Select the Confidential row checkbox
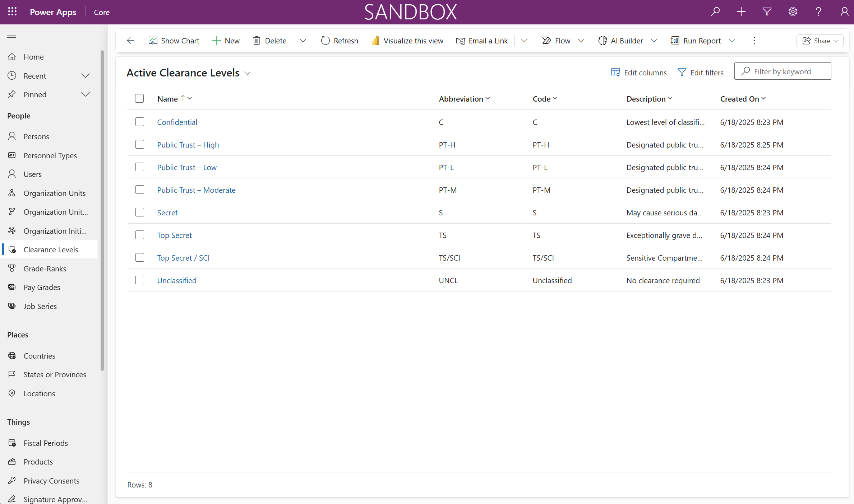 tap(140, 122)
